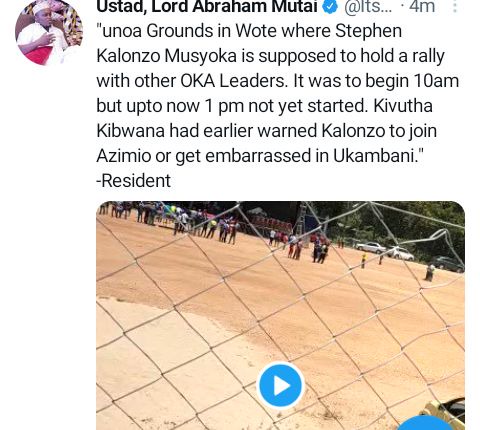Tap "Kivutha" at the end of line four
Viewport: 480px width, 430px height.
point(403,106)
